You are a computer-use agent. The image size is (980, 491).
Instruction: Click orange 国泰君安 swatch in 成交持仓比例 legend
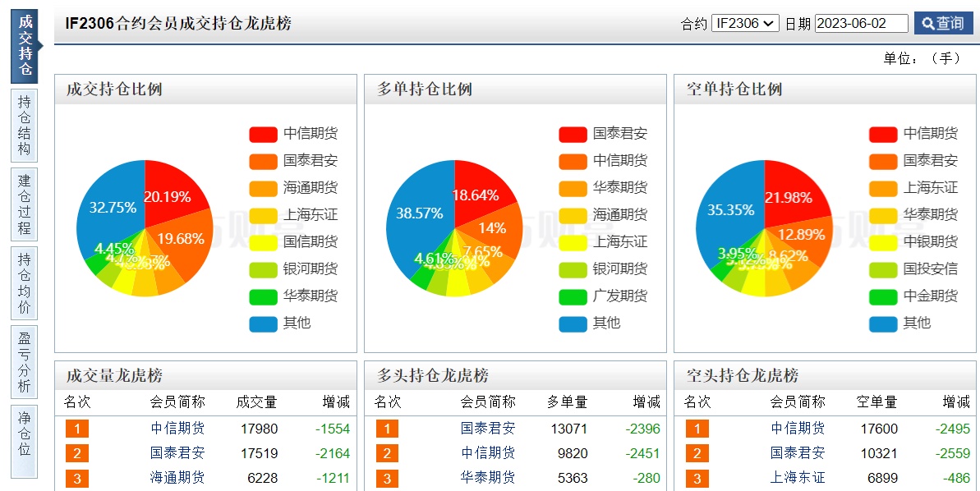263,161
